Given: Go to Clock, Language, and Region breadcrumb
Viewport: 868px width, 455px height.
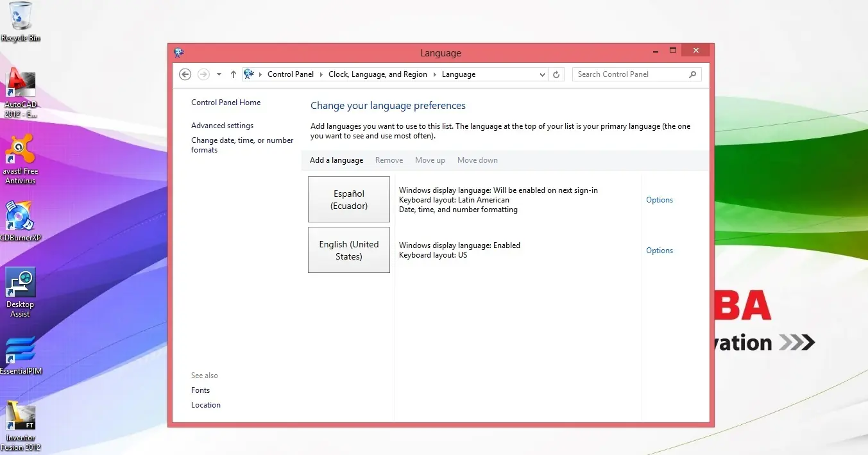Looking at the screenshot, I should click(378, 74).
